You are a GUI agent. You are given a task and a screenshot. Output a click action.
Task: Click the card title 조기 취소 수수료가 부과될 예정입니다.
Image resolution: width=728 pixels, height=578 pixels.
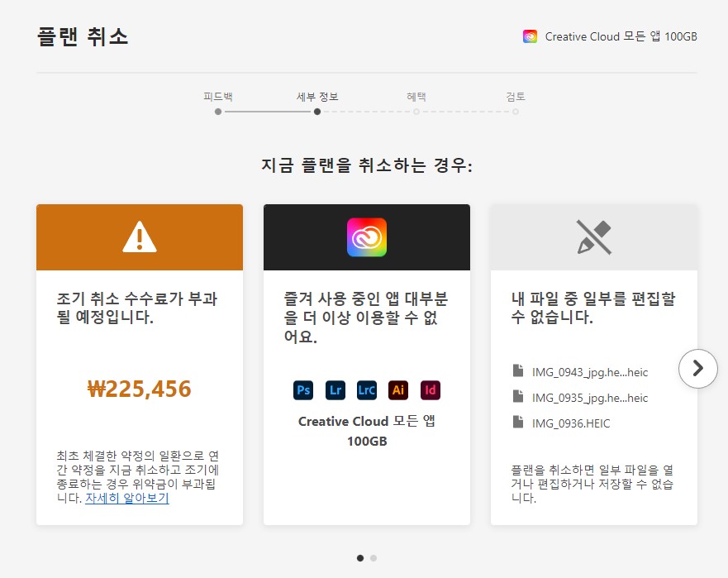point(137,308)
